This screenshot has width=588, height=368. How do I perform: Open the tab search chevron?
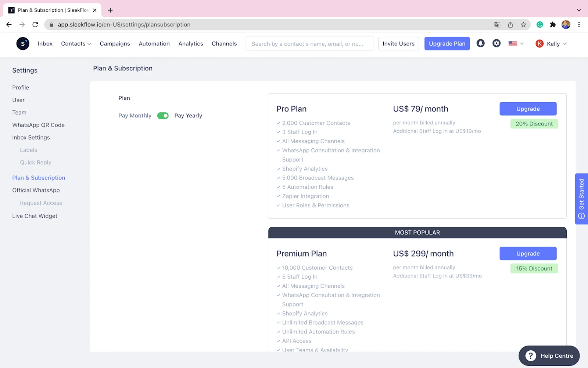(579, 10)
